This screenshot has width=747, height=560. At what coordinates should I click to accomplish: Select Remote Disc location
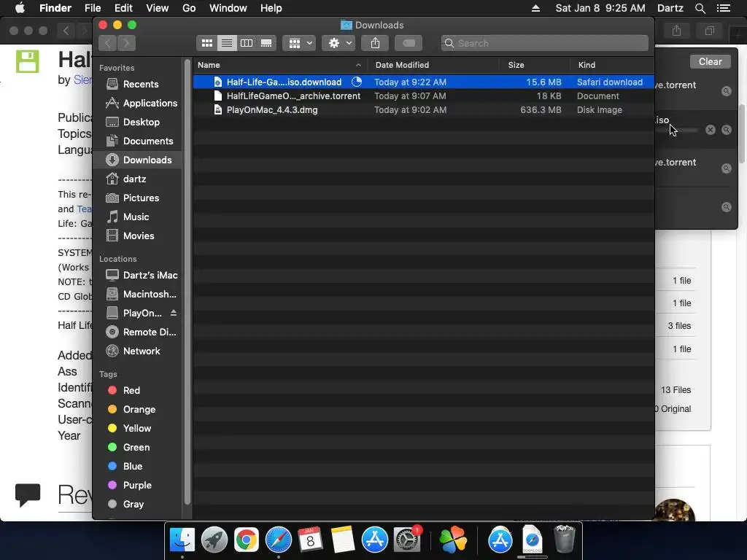pyautogui.click(x=138, y=332)
